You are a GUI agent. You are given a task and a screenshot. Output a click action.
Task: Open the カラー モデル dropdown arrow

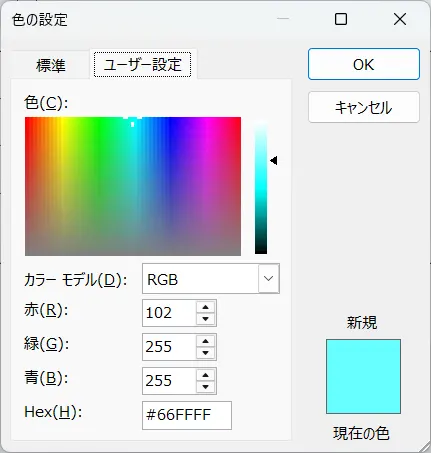[x=269, y=279]
